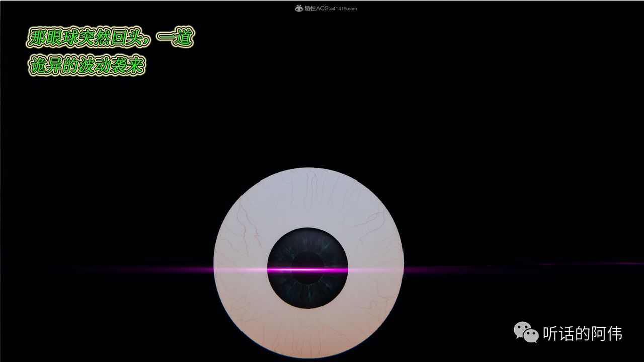Select caption line 诡异的波动袭来

pos(87,66)
